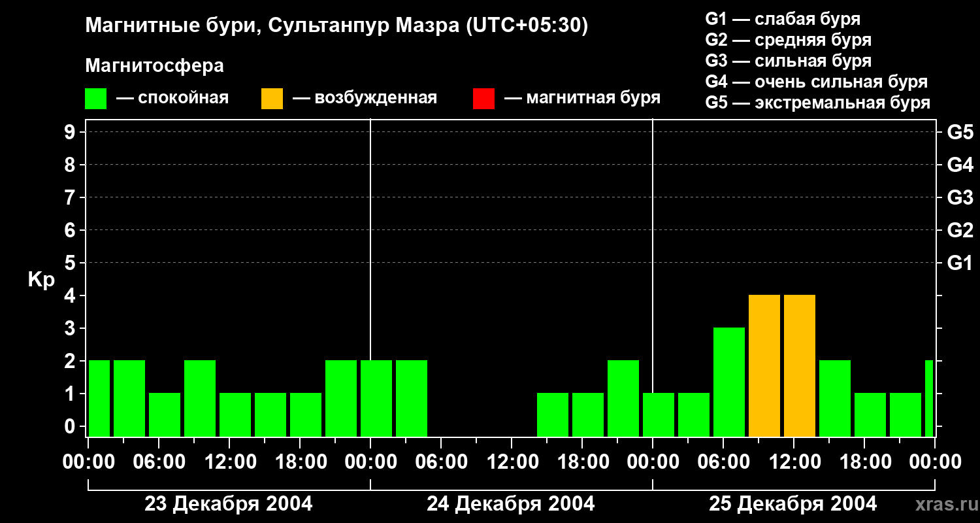Click the G1 label on the right axis
The image size is (980, 523).
tap(960, 263)
